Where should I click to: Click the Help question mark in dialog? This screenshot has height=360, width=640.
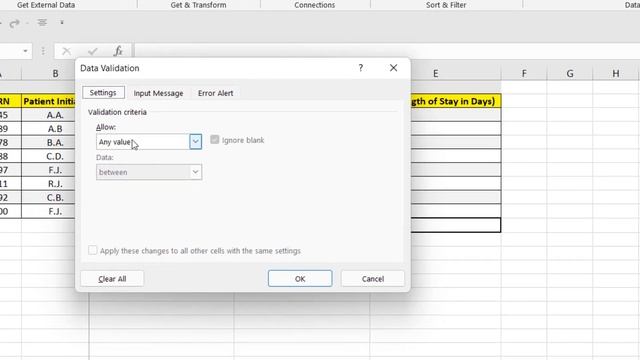[x=360, y=68]
